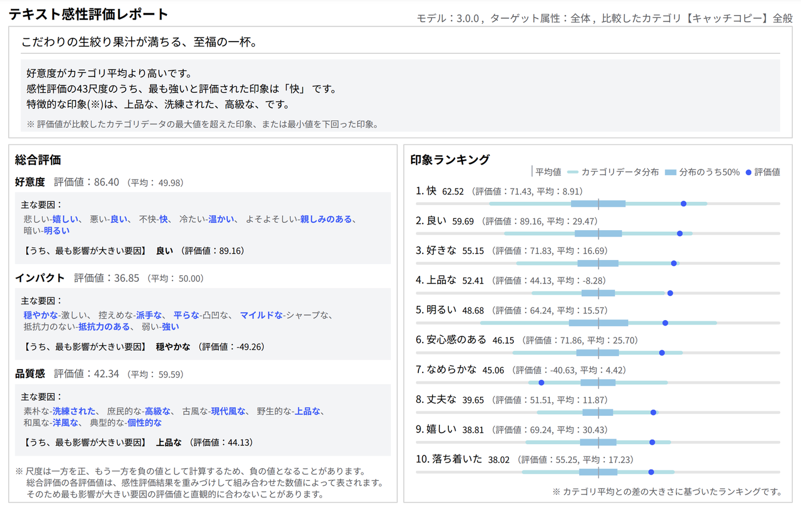This screenshot has width=801, height=532.
Task: Click the 平均値 vertical line legend marker
Action: (532, 172)
